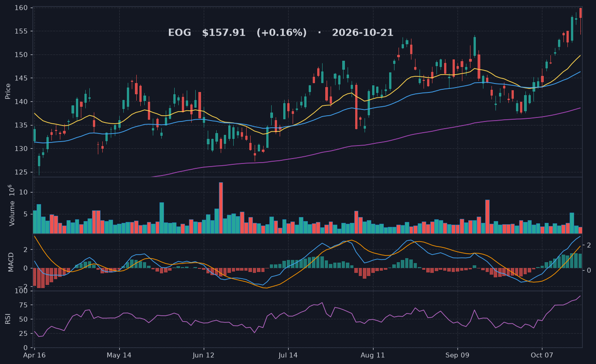Image resolution: width=596 pixels, height=364 pixels.
Task: Click the 155 tick on the Price axis
Action: (x=21, y=31)
